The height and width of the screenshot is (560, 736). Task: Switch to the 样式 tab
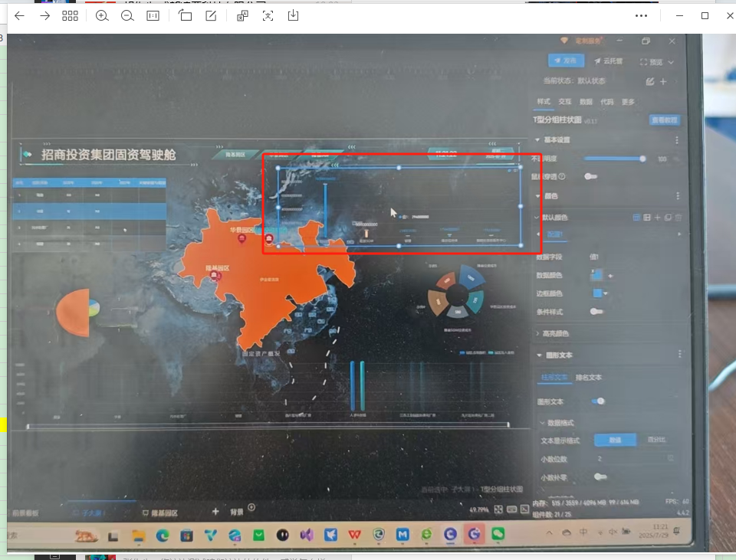click(544, 101)
